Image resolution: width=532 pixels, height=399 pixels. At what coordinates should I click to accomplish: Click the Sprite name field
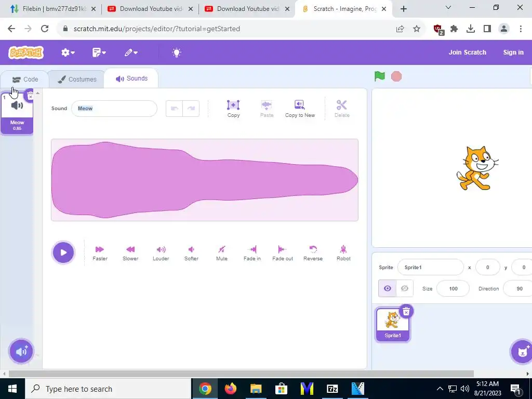coord(430,268)
